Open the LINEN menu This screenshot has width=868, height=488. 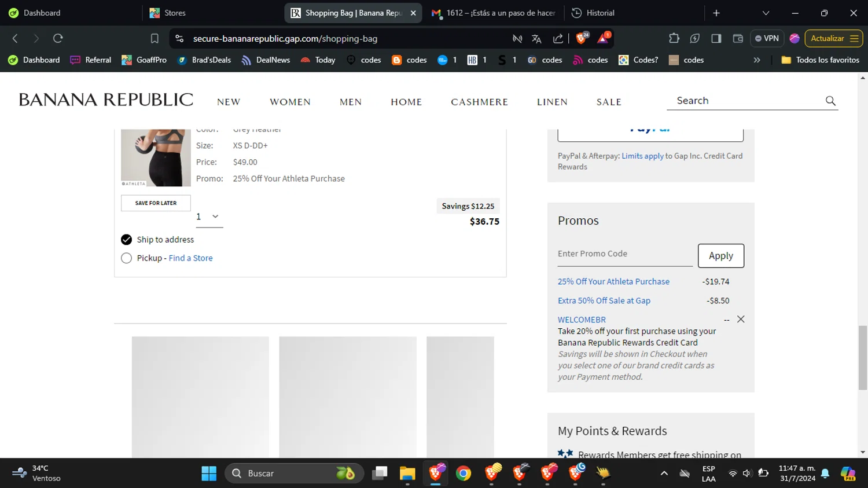pyautogui.click(x=552, y=102)
